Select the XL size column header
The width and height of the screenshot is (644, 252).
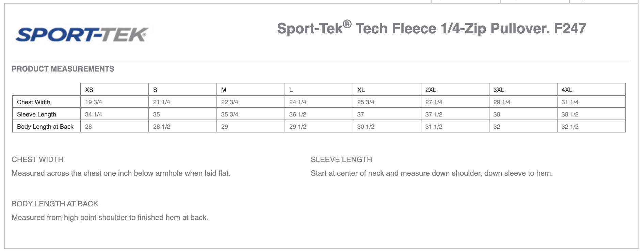pyautogui.click(x=387, y=90)
